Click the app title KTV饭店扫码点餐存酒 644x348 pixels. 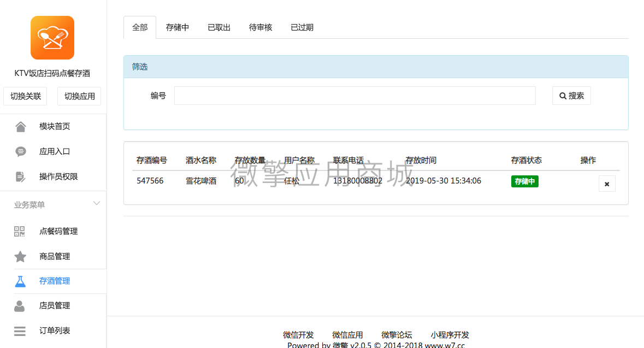coord(52,73)
